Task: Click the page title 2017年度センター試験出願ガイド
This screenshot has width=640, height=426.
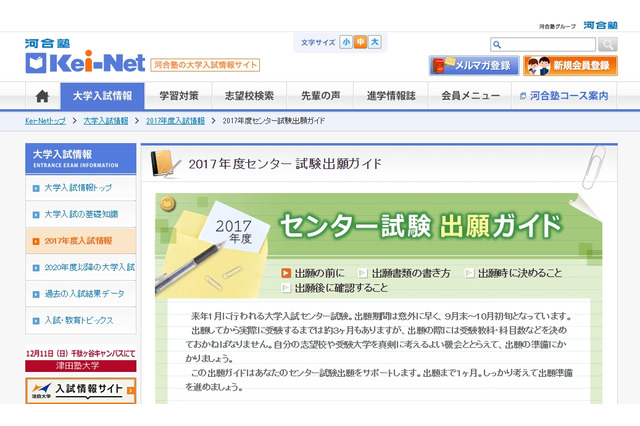Action: pos(285,164)
